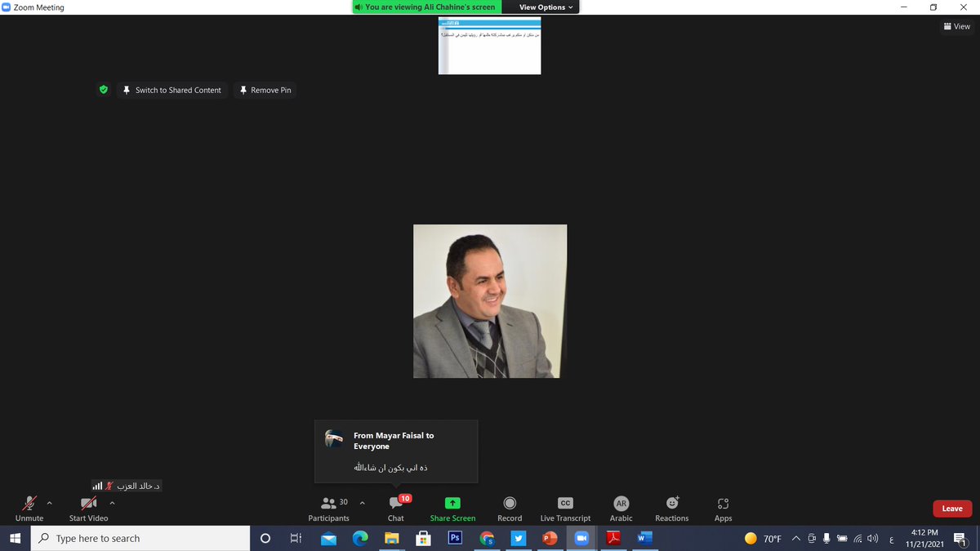Open the Mail app in taskbar
Screen dimensions: 980x551
pos(328,538)
